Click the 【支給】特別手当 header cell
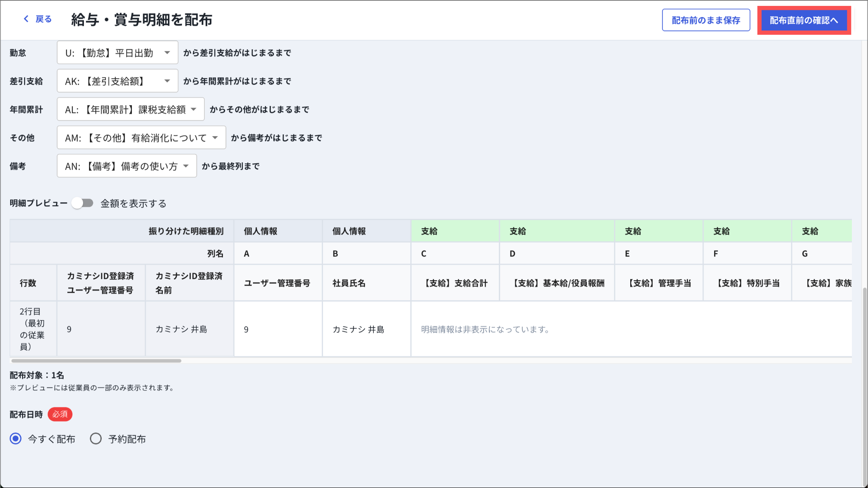868x488 pixels. click(x=748, y=283)
